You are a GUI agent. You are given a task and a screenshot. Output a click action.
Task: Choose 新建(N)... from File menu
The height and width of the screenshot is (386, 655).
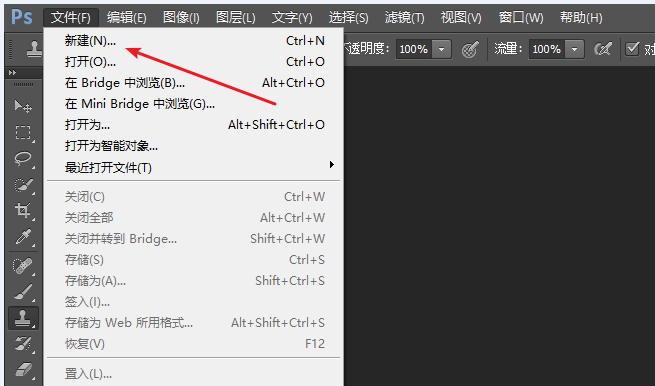[194, 41]
